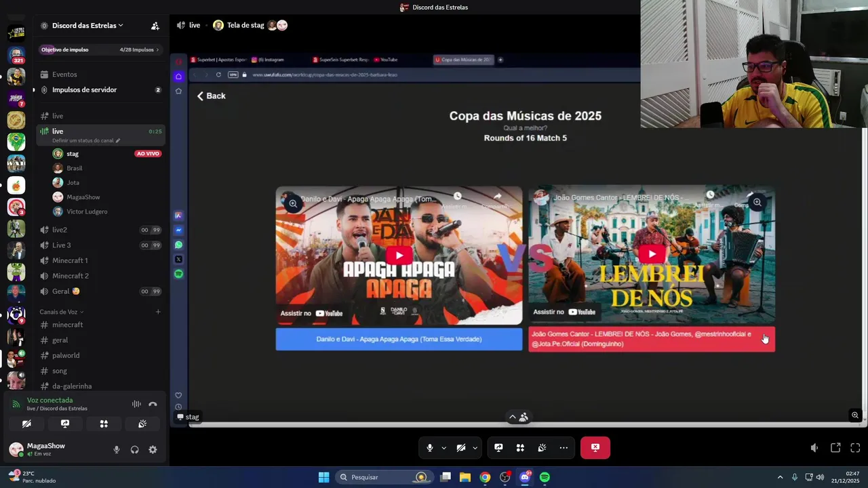The width and height of the screenshot is (868, 488).
Task: Edit channel status pencil icon
Action: tap(118, 141)
